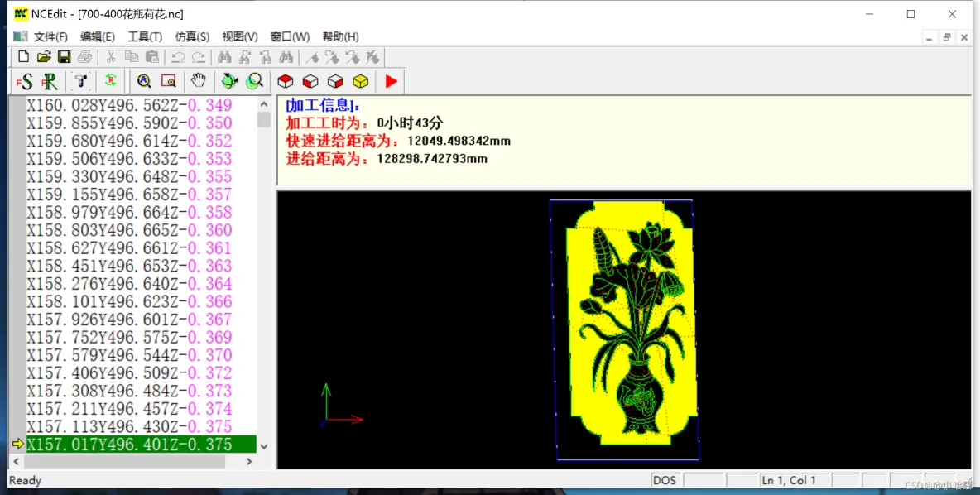Open the 帮助(H) menu
Viewport: 980px width, 495px height.
click(x=341, y=37)
